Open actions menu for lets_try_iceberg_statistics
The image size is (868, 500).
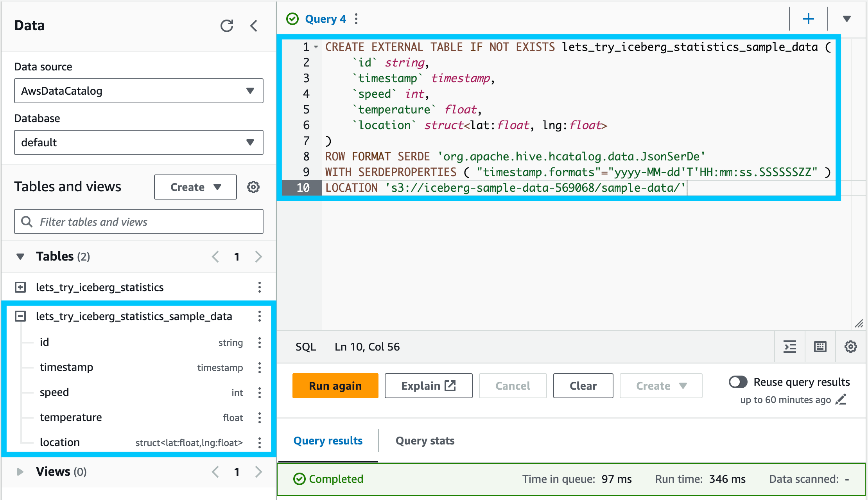point(260,287)
